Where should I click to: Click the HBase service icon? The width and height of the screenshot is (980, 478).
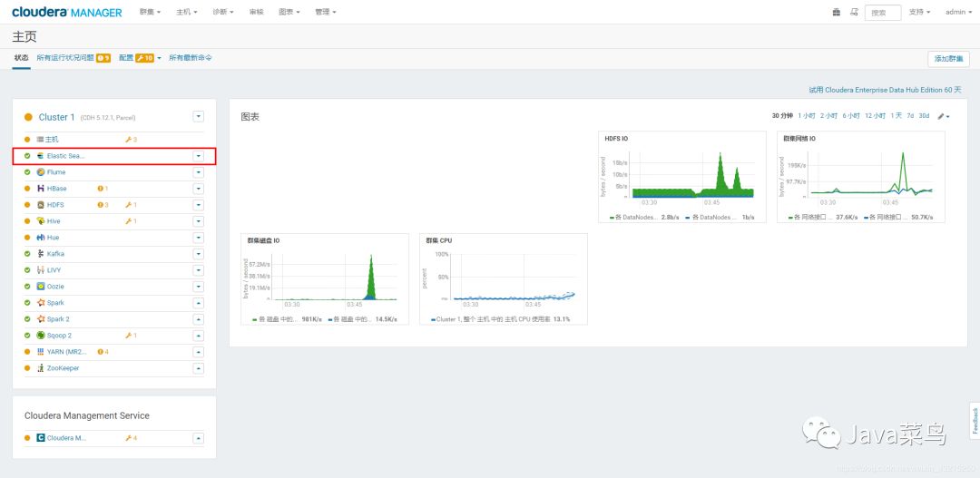coord(41,188)
